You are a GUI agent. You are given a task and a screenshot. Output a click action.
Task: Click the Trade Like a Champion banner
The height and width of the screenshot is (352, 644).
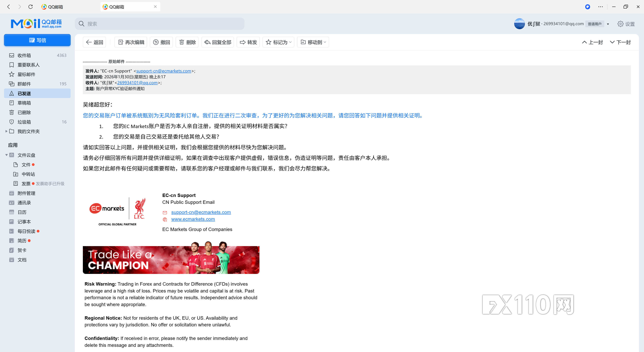[171, 258]
